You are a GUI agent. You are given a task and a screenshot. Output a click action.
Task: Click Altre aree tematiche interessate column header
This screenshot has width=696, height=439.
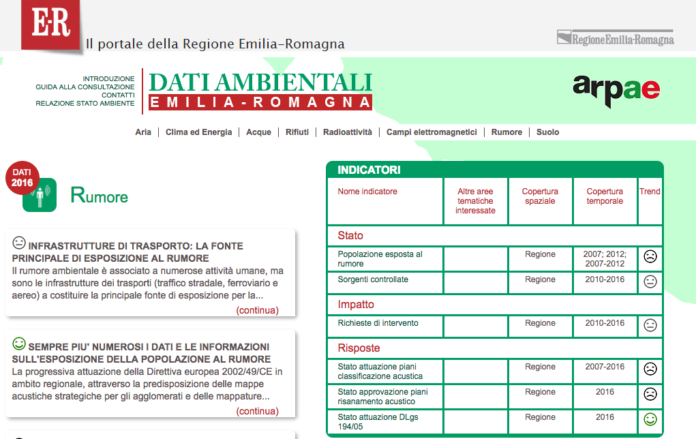tap(475, 201)
